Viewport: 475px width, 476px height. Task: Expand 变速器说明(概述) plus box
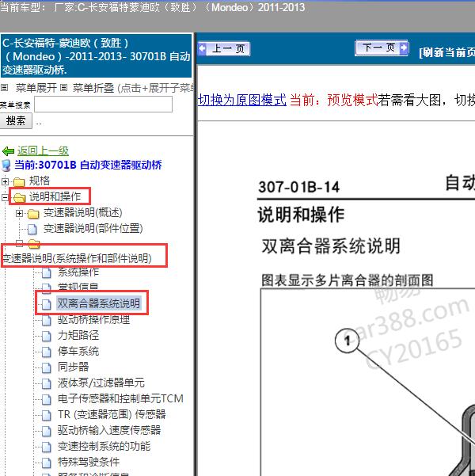click(19, 213)
